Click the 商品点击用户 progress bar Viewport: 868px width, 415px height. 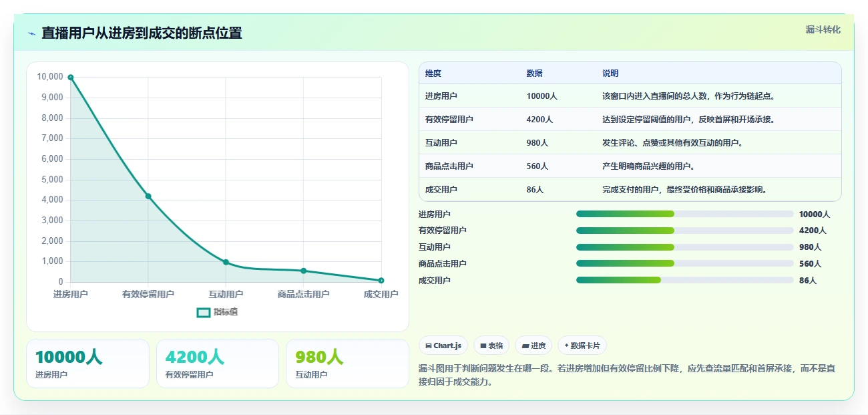pos(684,263)
